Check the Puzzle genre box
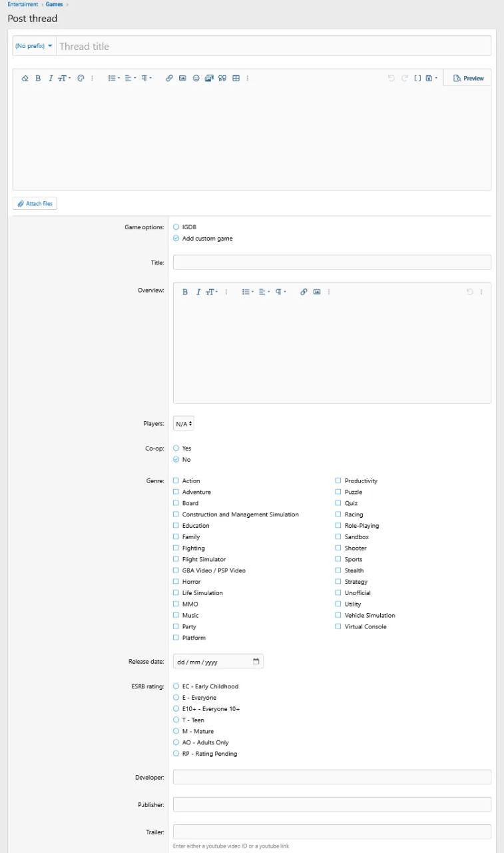504x853 pixels. pos(338,492)
